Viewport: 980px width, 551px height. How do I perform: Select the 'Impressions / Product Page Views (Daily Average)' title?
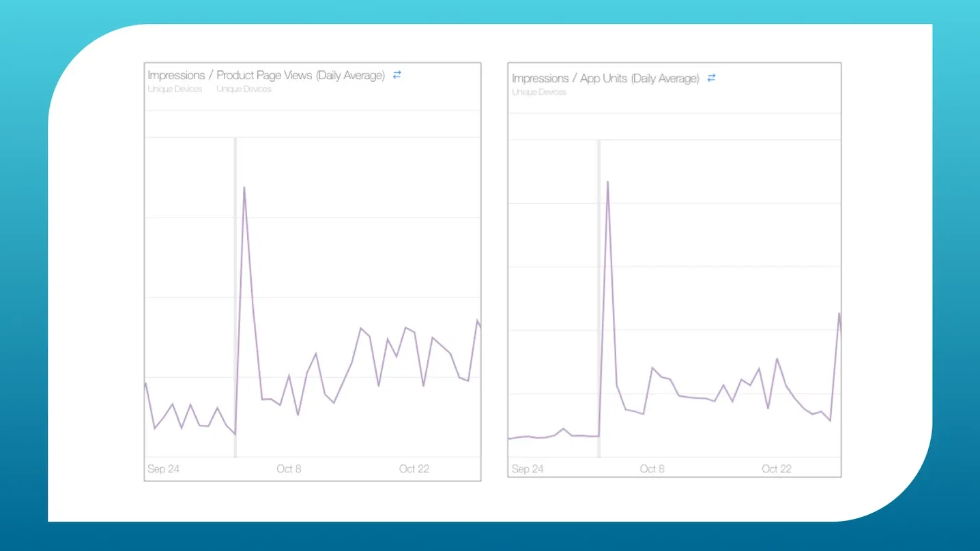pos(266,75)
